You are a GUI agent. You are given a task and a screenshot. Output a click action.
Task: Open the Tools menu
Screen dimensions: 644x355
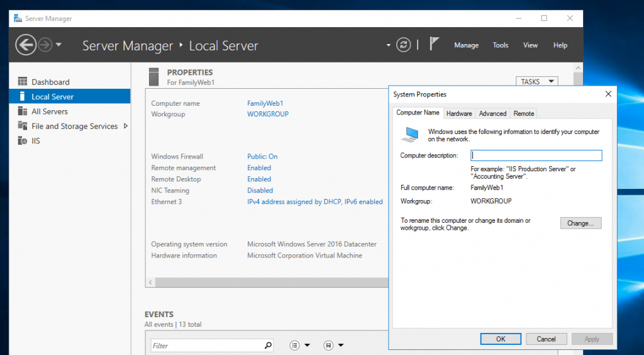pos(500,45)
